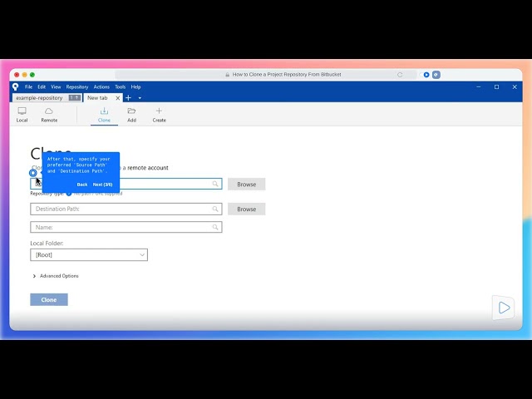Click the Sourcetree logo icon

[x=16, y=86]
